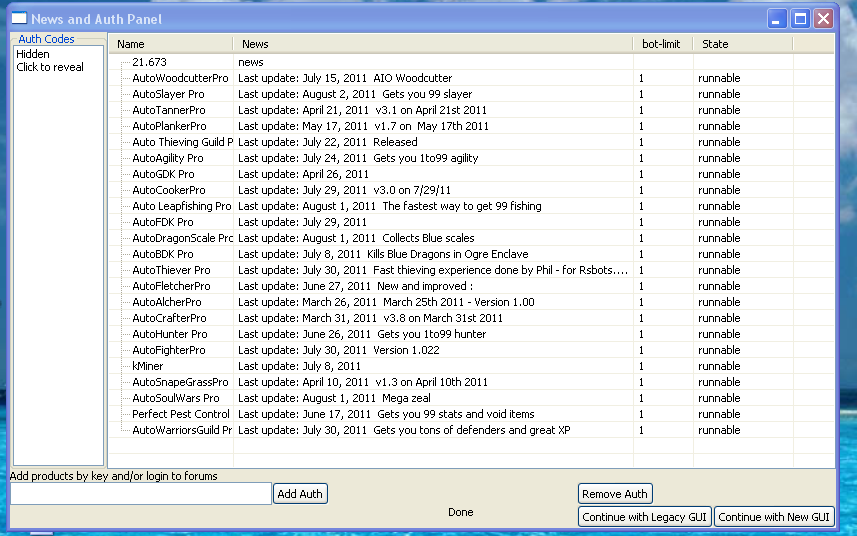Click news text 'Gets you 99 slayer'
This screenshot has width=857, height=536.
(x=427, y=94)
